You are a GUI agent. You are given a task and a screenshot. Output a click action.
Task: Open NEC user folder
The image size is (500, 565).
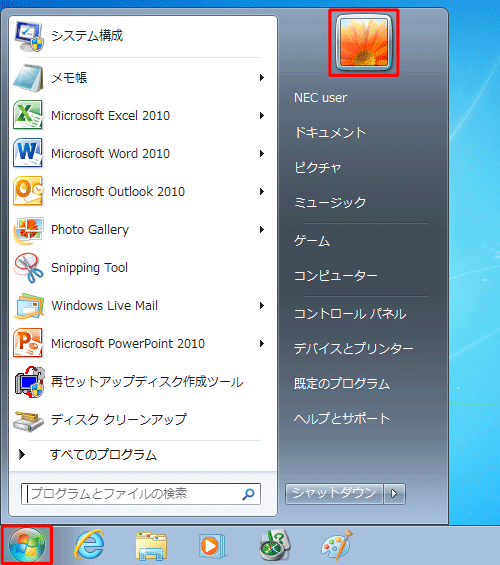[320, 98]
